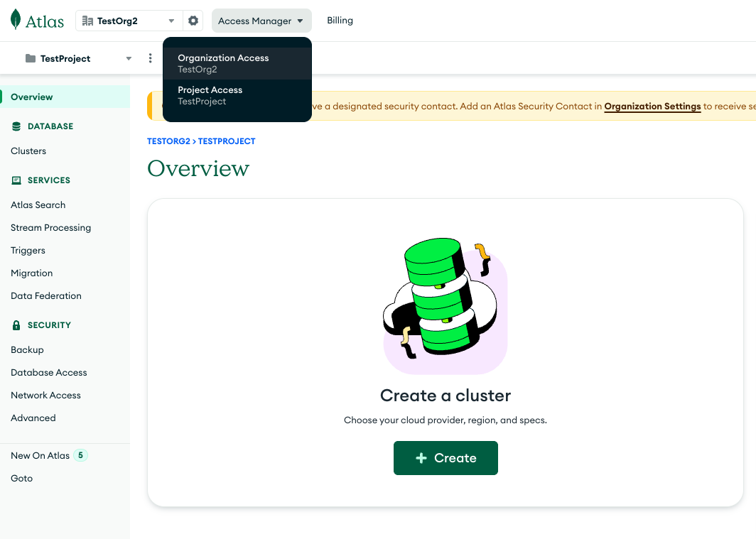Click the TESTORG2 breadcrumb link

click(170, 141)
